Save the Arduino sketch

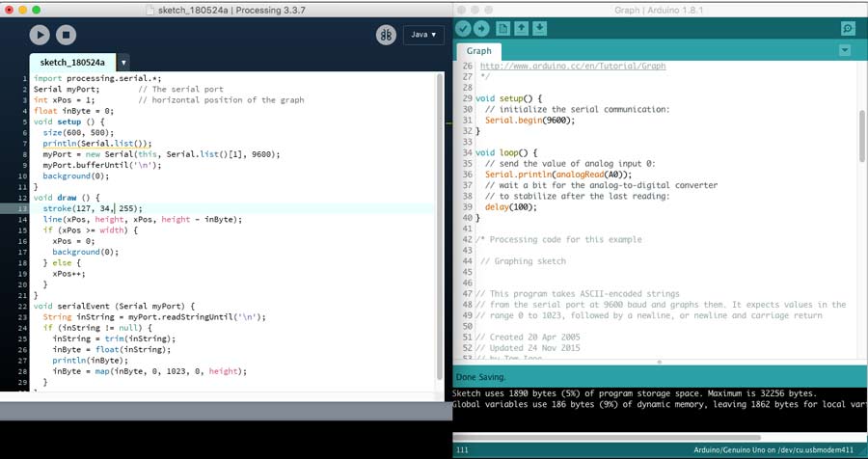539,28
